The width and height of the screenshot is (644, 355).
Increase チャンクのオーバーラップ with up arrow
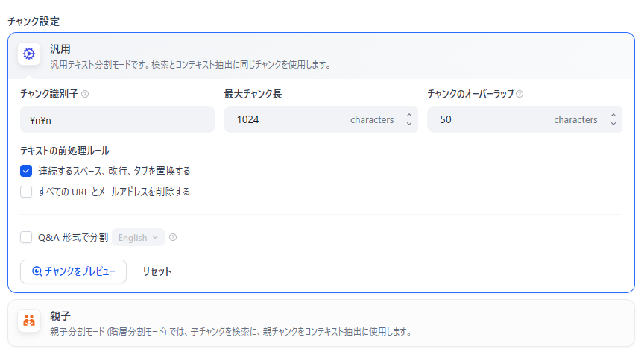(613, 116)
